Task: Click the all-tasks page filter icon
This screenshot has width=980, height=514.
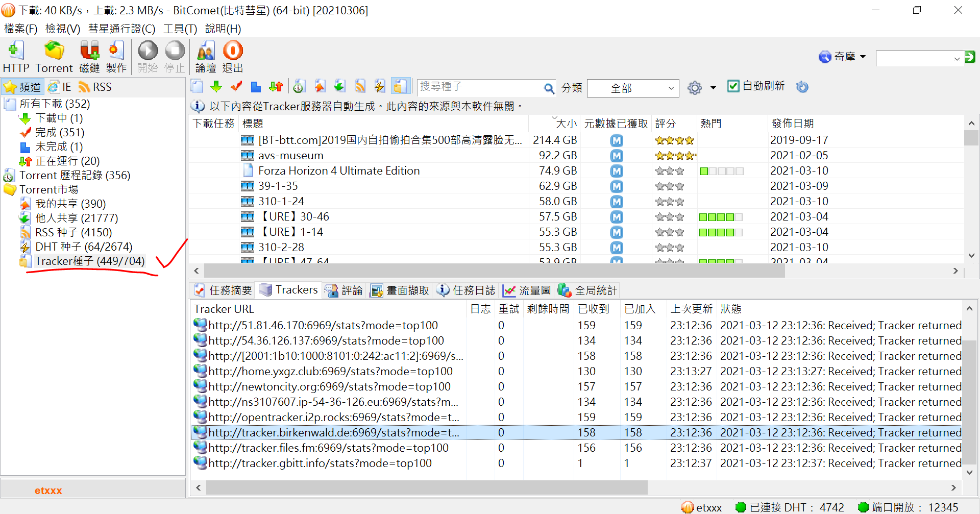Action: 197,87
